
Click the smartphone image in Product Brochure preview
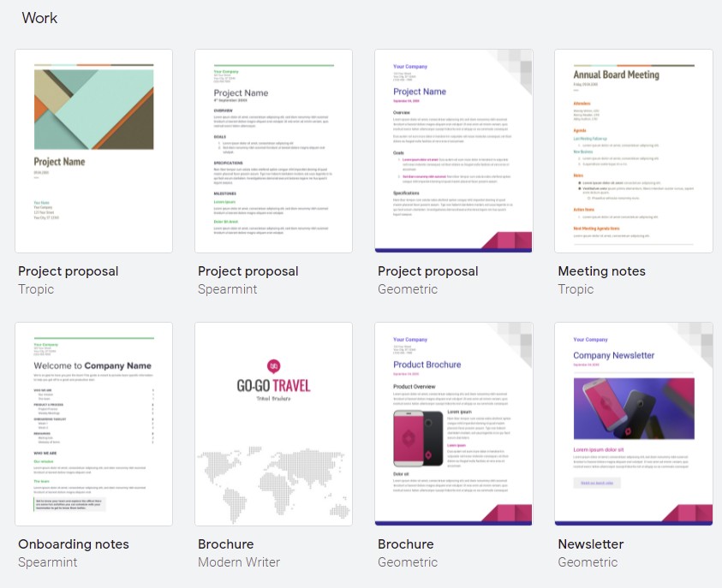tap(417, 438)
